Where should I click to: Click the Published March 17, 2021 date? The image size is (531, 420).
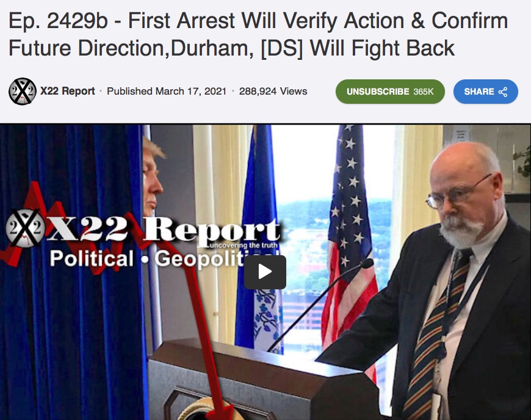[167, 91]
